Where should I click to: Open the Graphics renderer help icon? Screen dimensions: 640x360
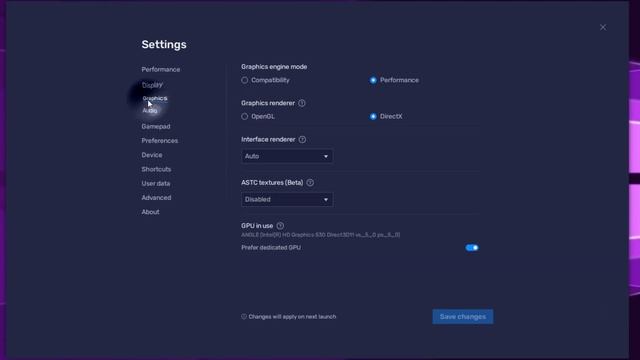(302, 103)
